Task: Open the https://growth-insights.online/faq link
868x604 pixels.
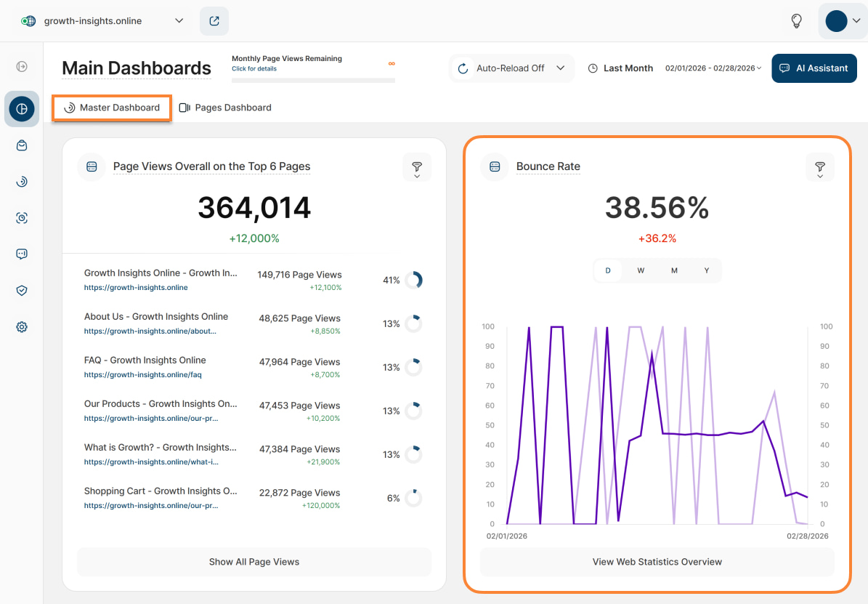Action: (142, 375)
